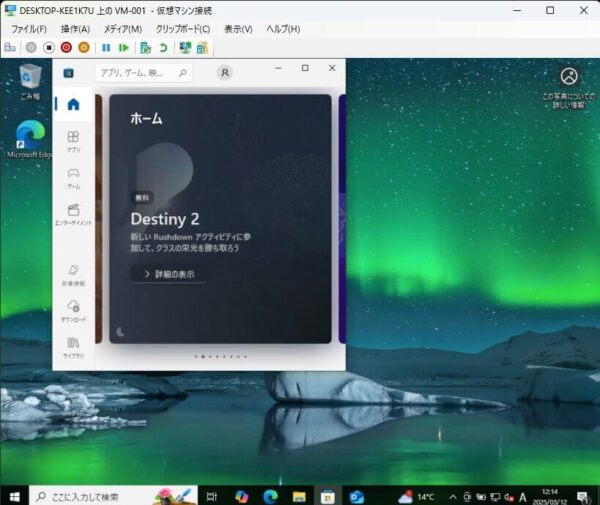
Task: Click Microsoft Store taskbar icon
Action: 328,497
